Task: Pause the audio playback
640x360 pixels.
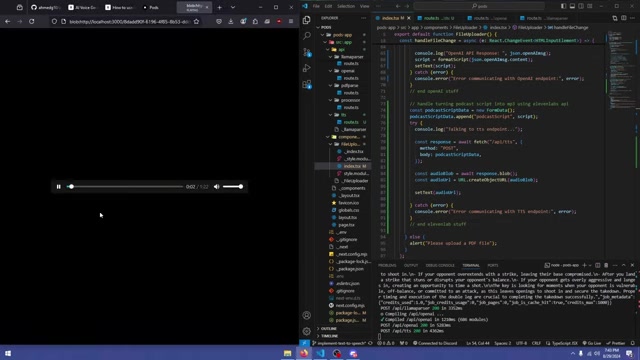Action: point(58,187)
